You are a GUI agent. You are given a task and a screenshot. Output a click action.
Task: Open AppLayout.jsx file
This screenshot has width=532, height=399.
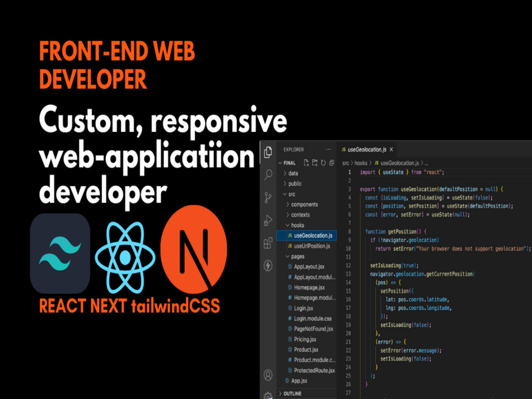[x=306, y=267]
